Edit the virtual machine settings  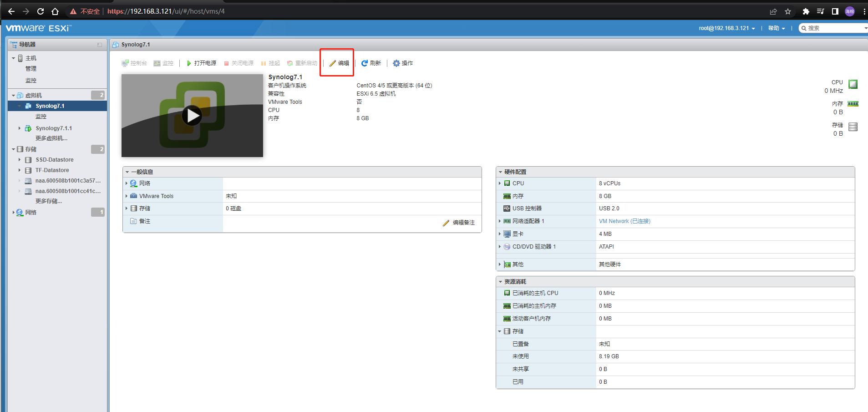click(x=339, y=63)
